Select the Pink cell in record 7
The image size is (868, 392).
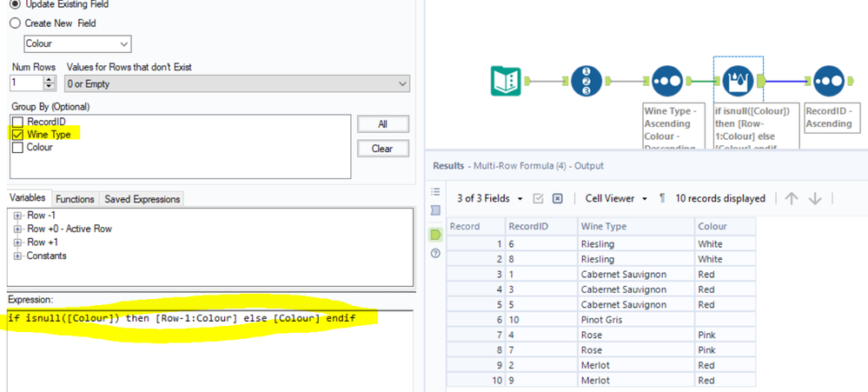[725, 335]
